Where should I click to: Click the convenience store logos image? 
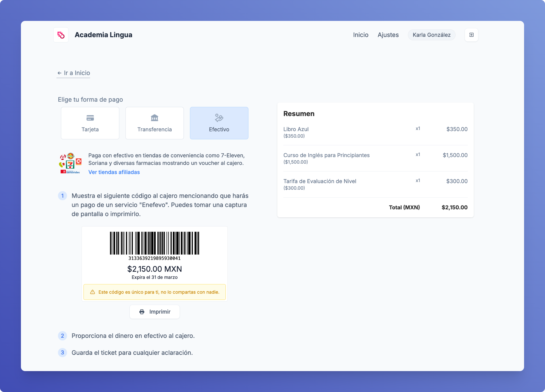(70, 164)
